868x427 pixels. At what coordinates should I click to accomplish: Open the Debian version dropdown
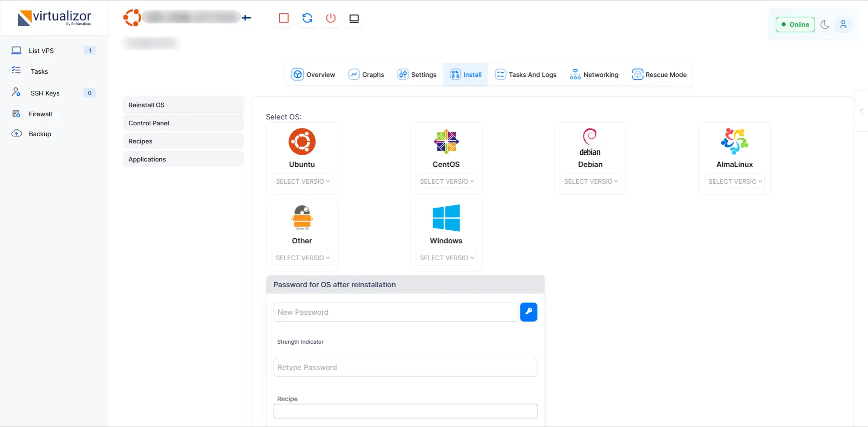(590, 181)
